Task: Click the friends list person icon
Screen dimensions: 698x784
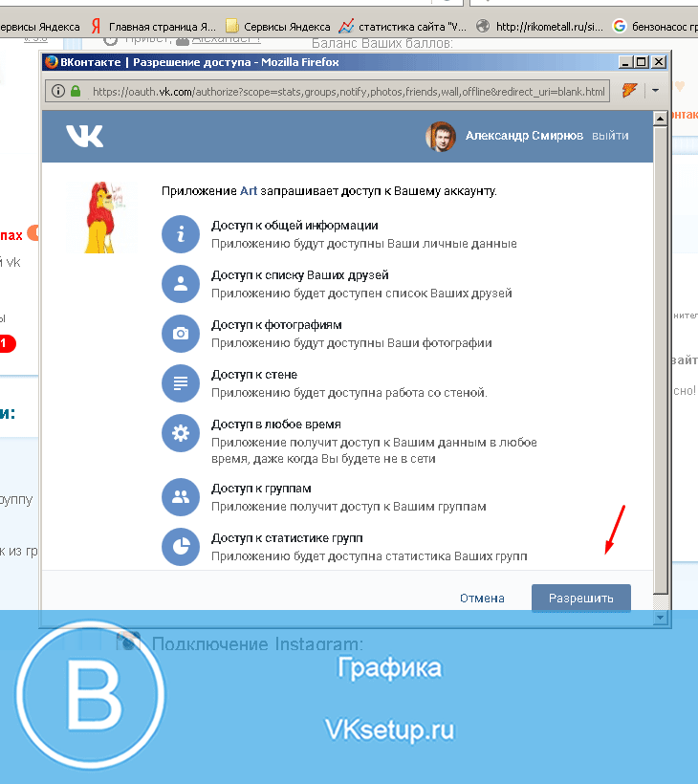Action: coord(181,284)
